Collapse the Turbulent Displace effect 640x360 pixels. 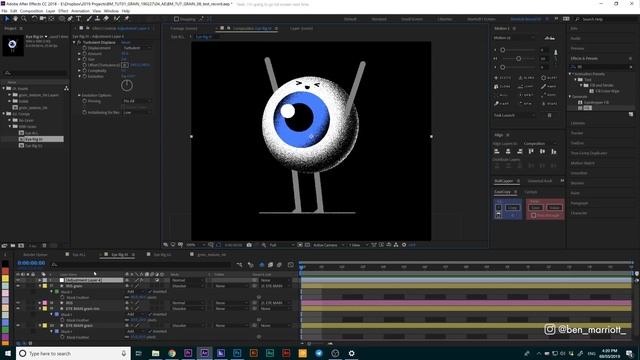click(x=74, y=42)
